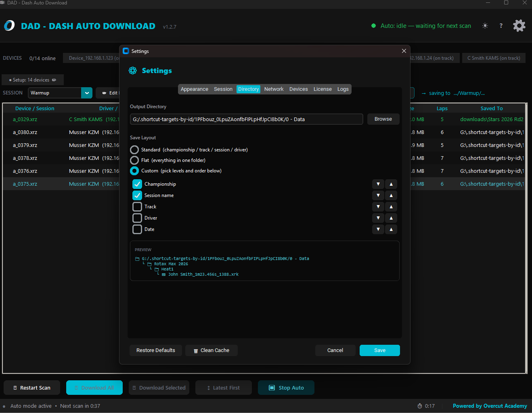Toggle light/dark theme sun icon

(x=485, y=26)
